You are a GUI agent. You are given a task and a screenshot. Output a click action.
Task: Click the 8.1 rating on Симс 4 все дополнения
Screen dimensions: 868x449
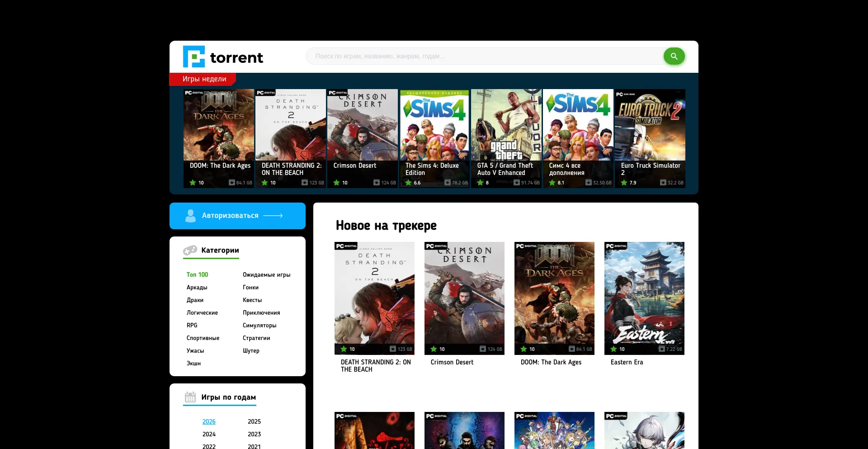pyautogui.click(x=561, y=183)
